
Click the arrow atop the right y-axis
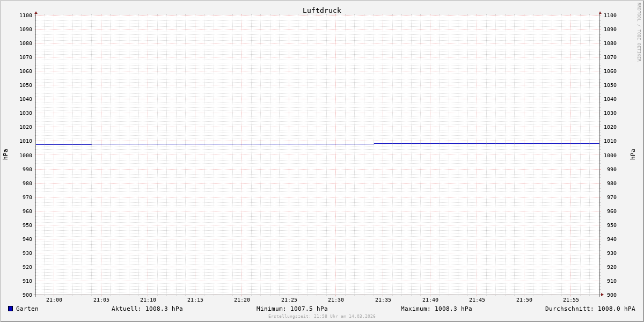pyautogui.click(x=600, y=12)
